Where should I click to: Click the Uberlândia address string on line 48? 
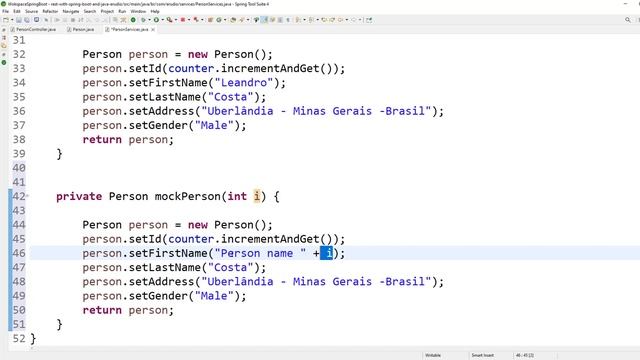[316, 282]
